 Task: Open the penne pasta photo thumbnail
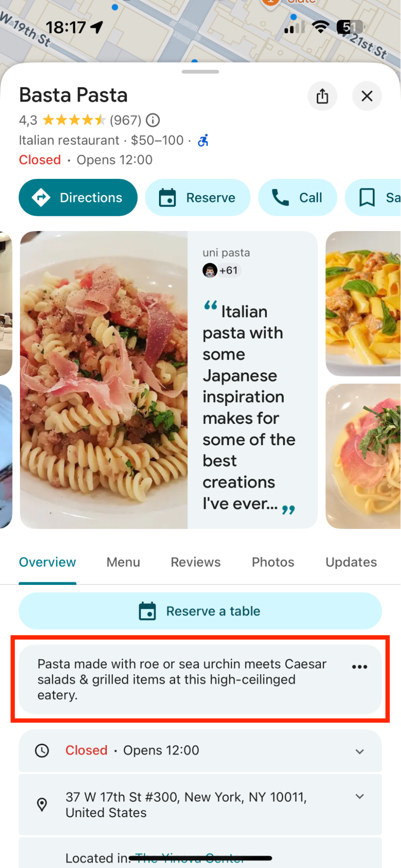coord(363,303)
